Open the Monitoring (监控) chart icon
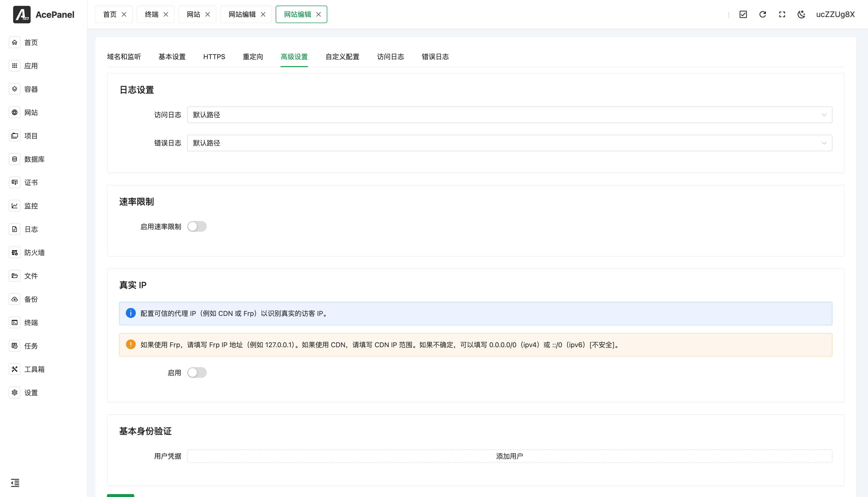The width and height of the screenshot is (868, 497). coord(14,206)
